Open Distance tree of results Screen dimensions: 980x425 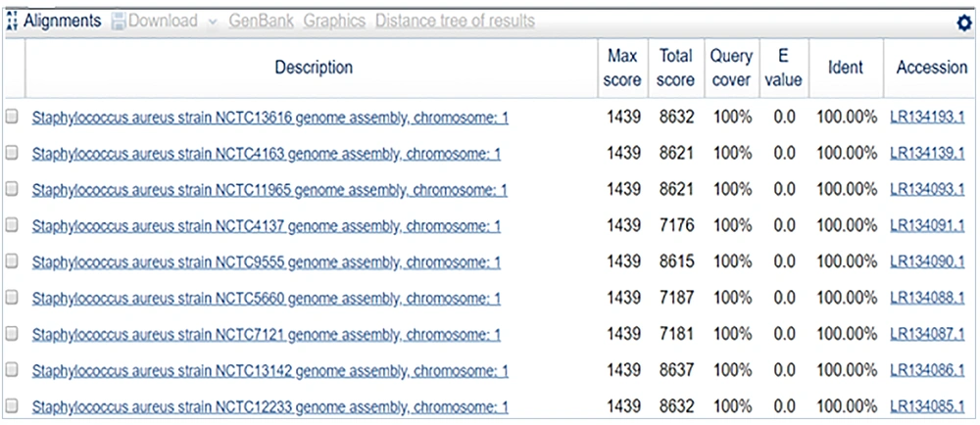pos(455,21)
